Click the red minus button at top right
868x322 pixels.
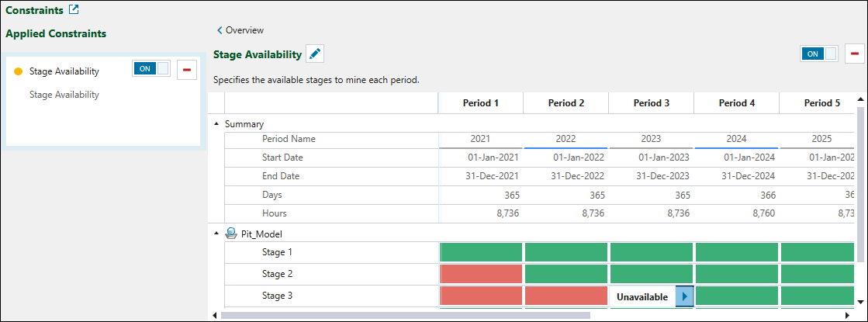(855, 54)
